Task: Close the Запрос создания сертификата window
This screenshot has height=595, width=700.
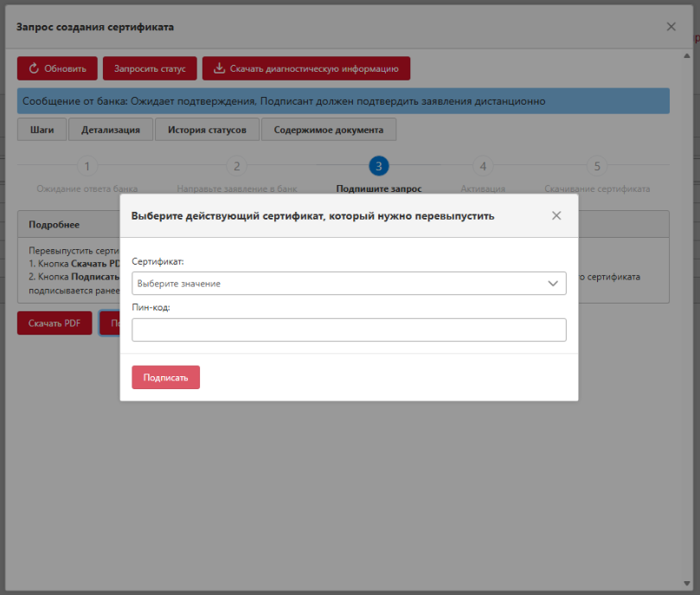Action: click(x=671, y=27)
